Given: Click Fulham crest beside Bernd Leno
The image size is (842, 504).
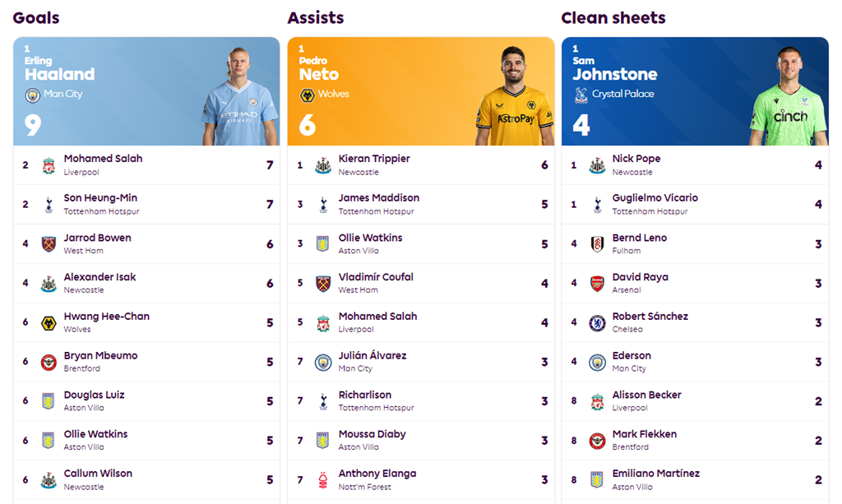Looking at the screenshot, I should tap(597, 244).
